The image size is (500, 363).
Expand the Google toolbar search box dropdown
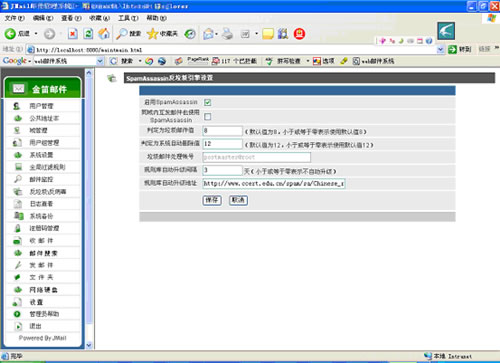100,61
